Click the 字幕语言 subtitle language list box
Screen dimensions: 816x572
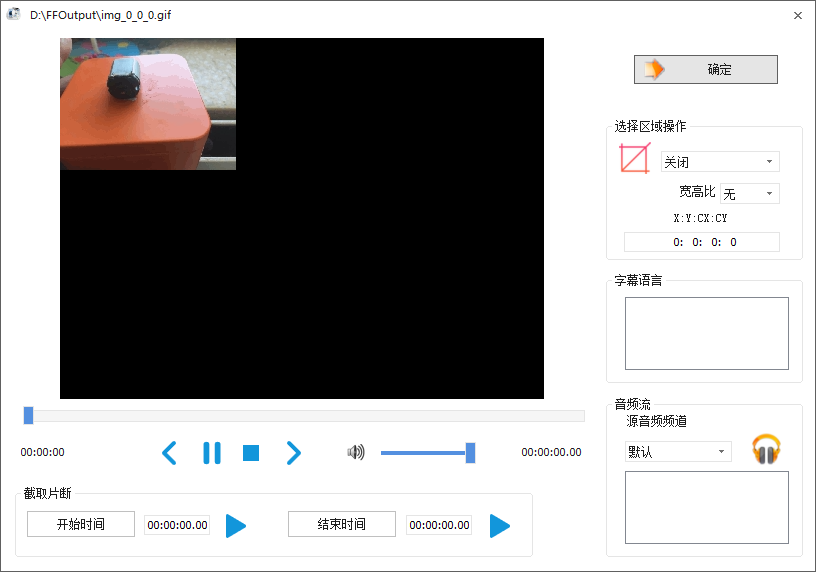tap(706, 333)
